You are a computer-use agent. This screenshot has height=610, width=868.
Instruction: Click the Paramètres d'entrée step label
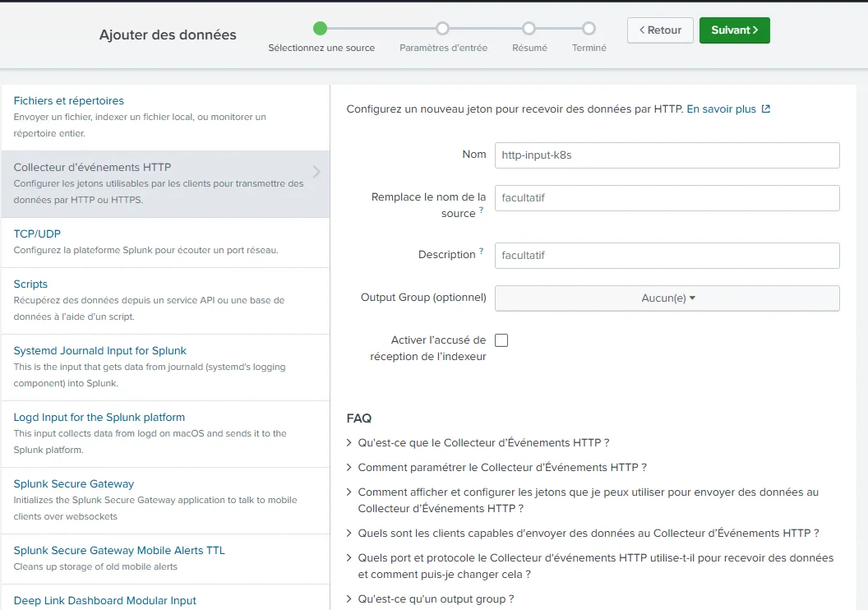coord(443,49)
